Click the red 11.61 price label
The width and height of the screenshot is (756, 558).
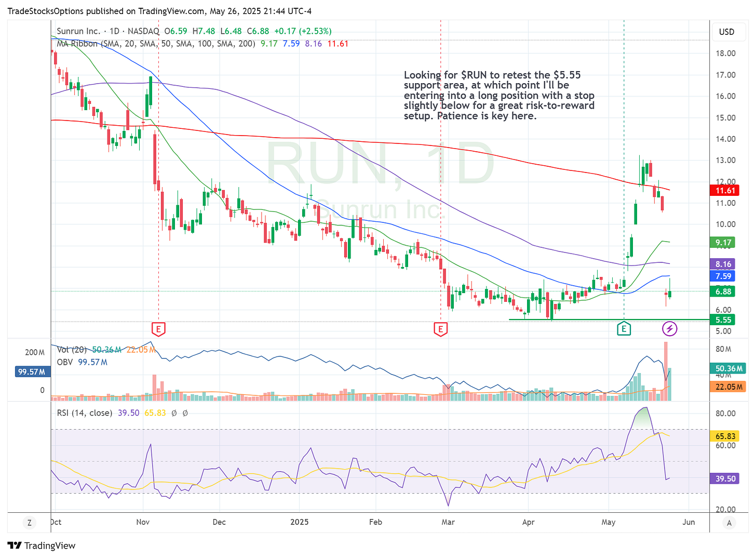[x=725, y=191]
